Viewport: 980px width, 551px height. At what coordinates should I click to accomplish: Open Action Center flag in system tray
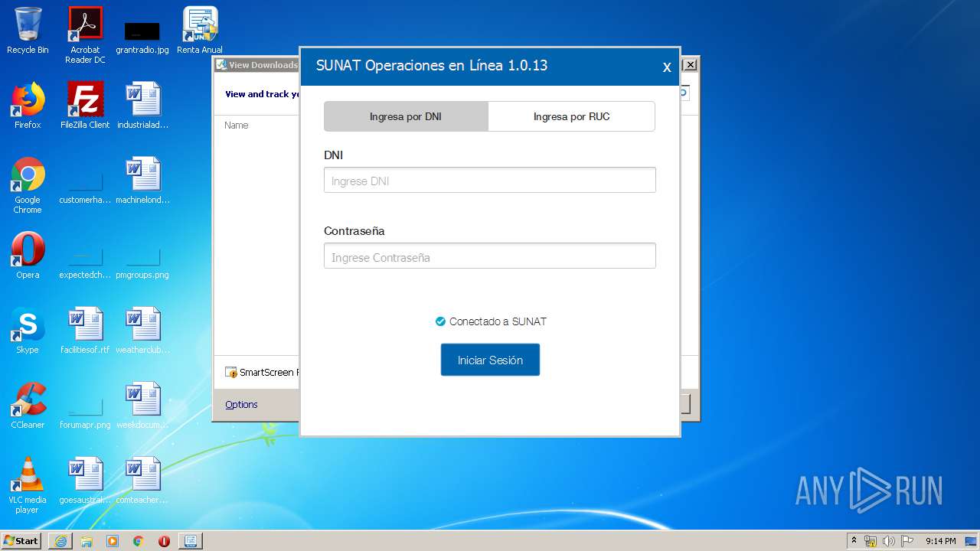[907, 541]
